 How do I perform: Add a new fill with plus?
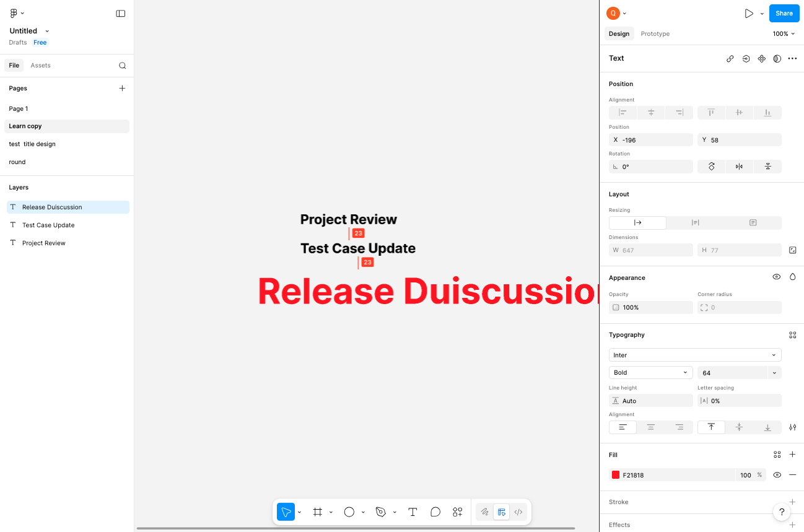[x=792, y=455]
